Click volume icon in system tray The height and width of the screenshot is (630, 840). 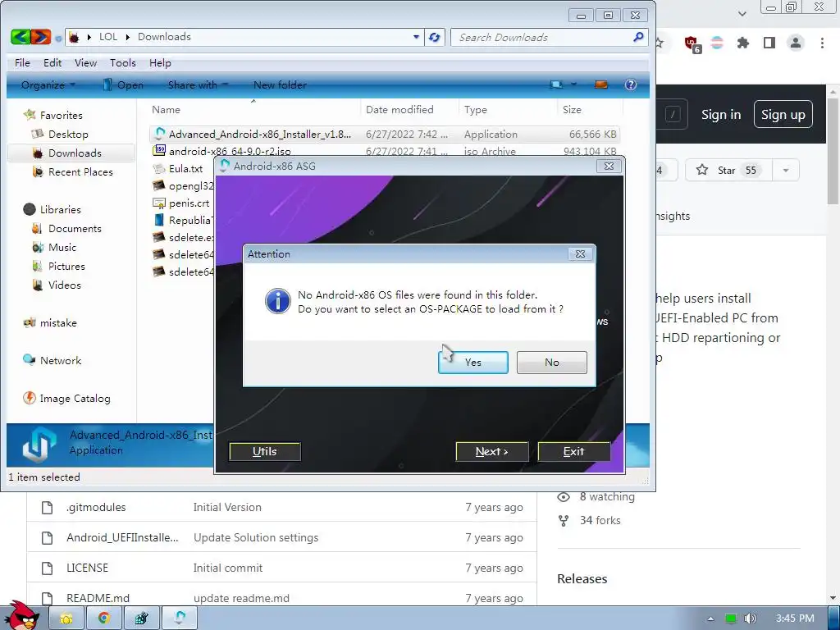[750, 619]
